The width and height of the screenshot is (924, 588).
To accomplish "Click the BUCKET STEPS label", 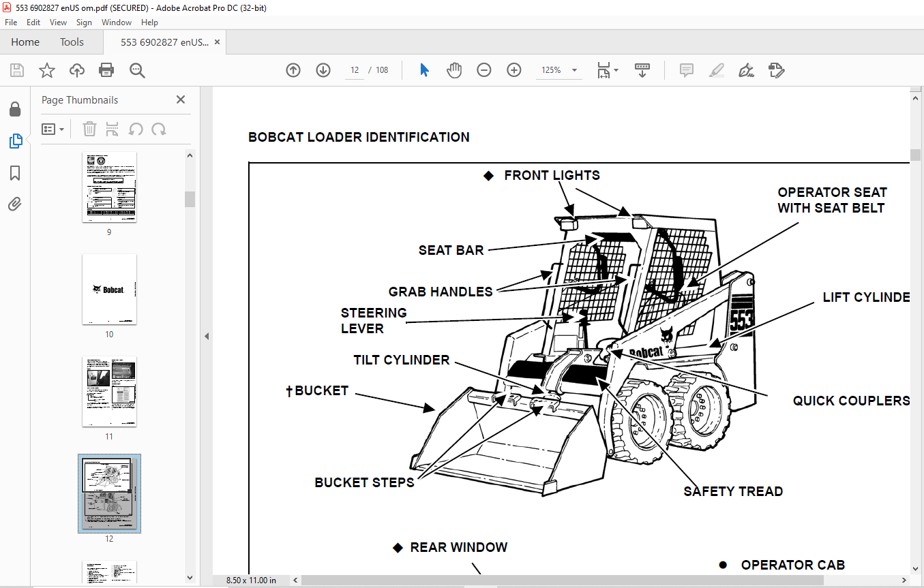I will (x=364, y=482).
